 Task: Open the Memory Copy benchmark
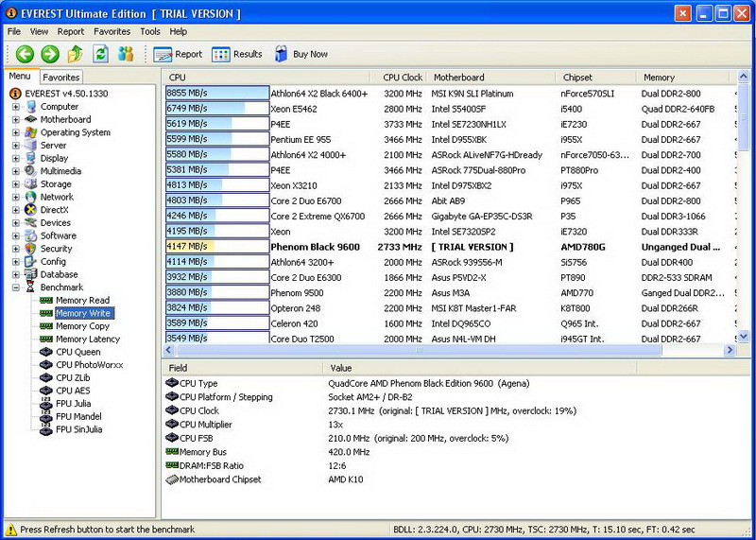[82, 326]
